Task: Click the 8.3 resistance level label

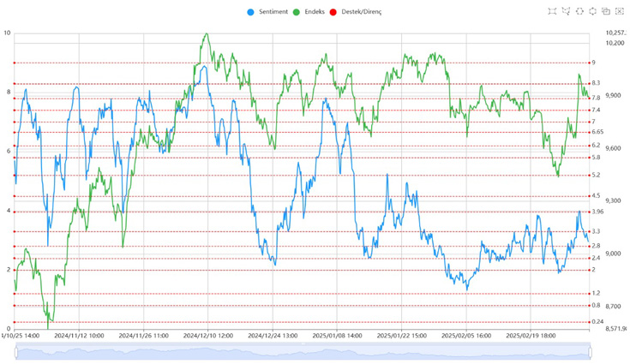Action: 596,83
